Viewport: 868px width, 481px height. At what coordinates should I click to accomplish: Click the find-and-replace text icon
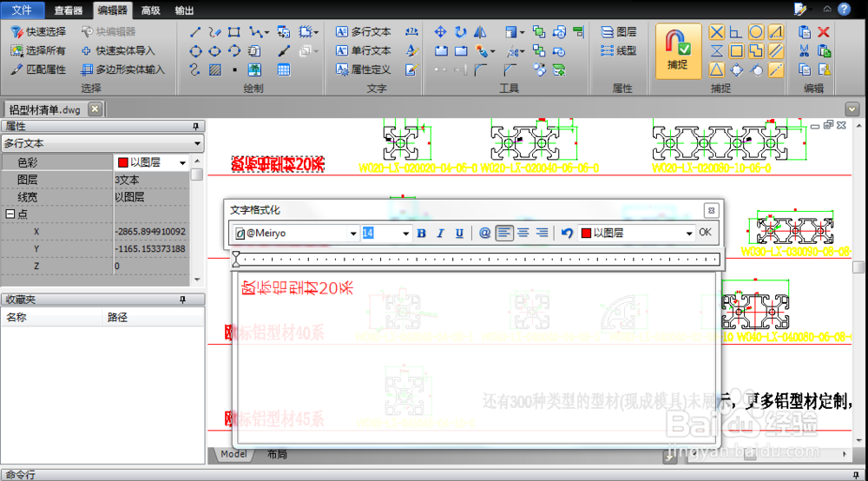[411, 32]
